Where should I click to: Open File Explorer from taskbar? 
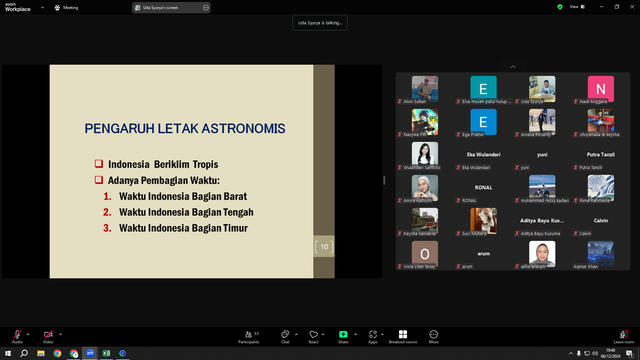click(41, 353)
